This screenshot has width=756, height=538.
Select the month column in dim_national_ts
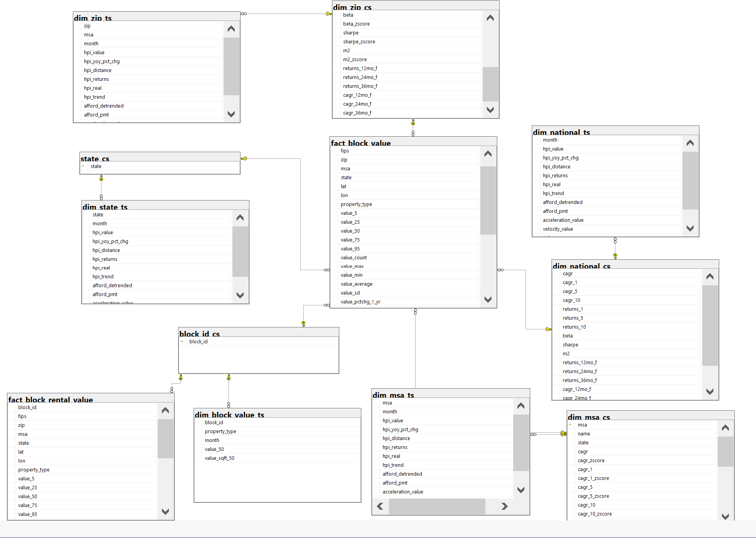point(550,140)
